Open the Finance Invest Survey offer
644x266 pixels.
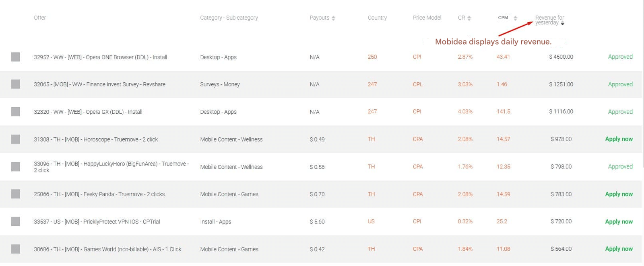[99, 84]
